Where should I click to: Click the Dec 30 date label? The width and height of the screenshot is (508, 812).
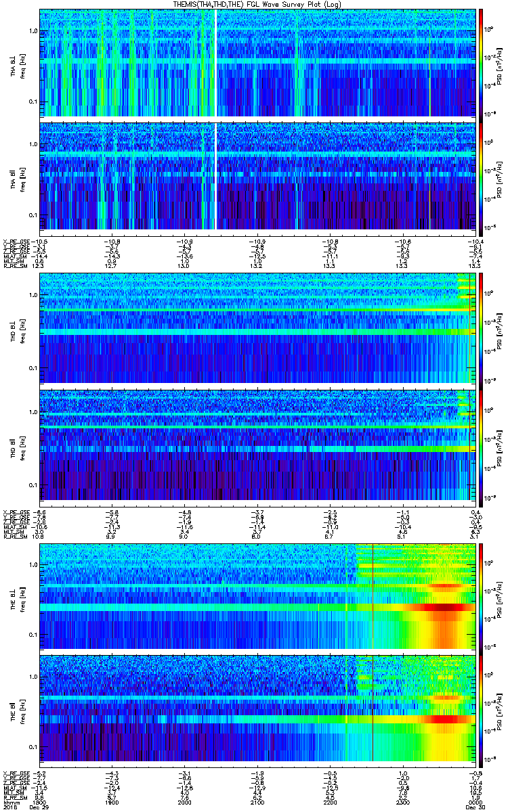coord(474,807)
